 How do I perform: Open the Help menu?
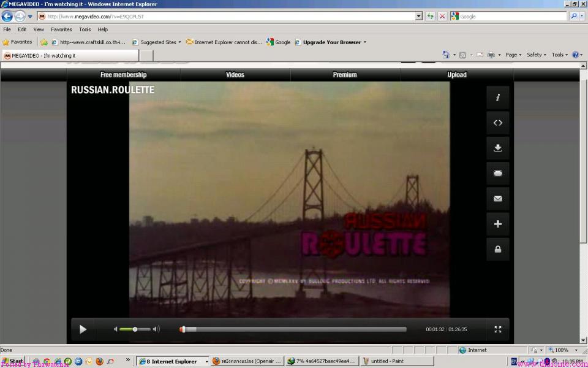tap(103, 29)
